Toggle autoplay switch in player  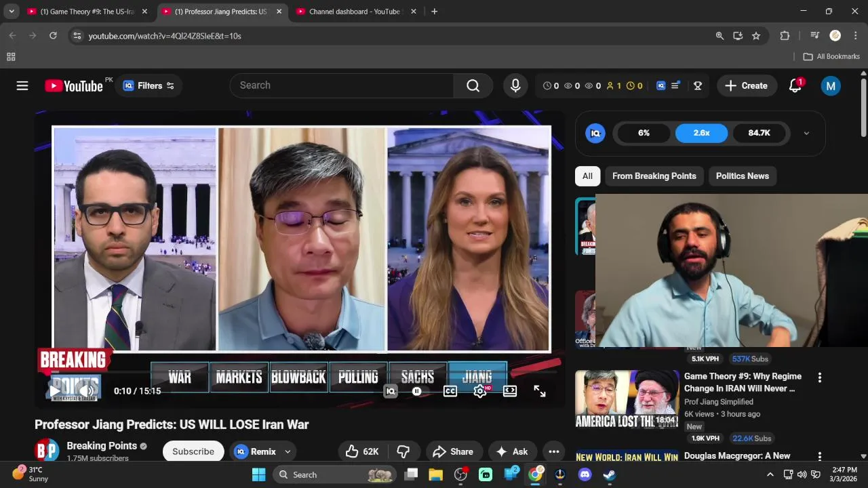(417, 391)
